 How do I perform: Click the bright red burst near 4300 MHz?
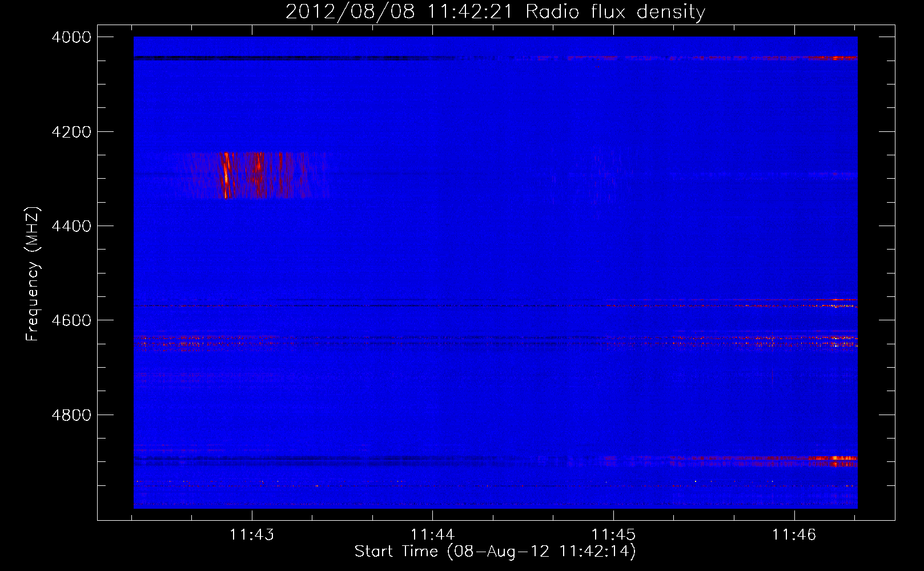coord(251,175)
